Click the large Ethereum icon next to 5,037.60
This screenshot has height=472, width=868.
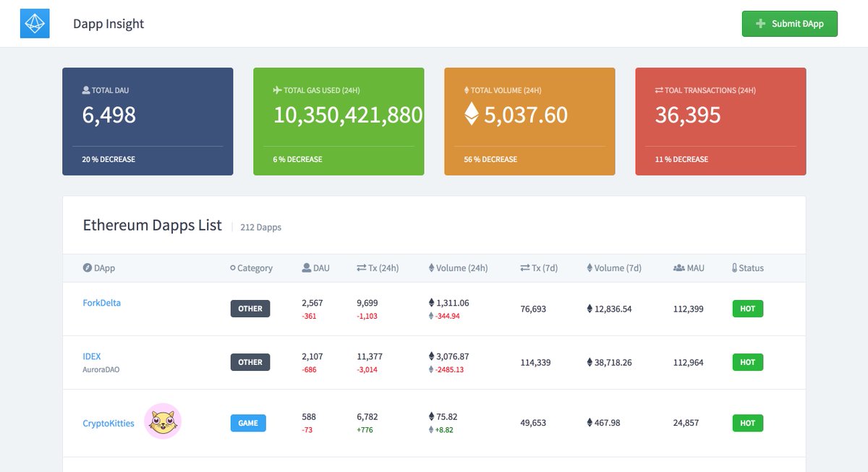471,114
